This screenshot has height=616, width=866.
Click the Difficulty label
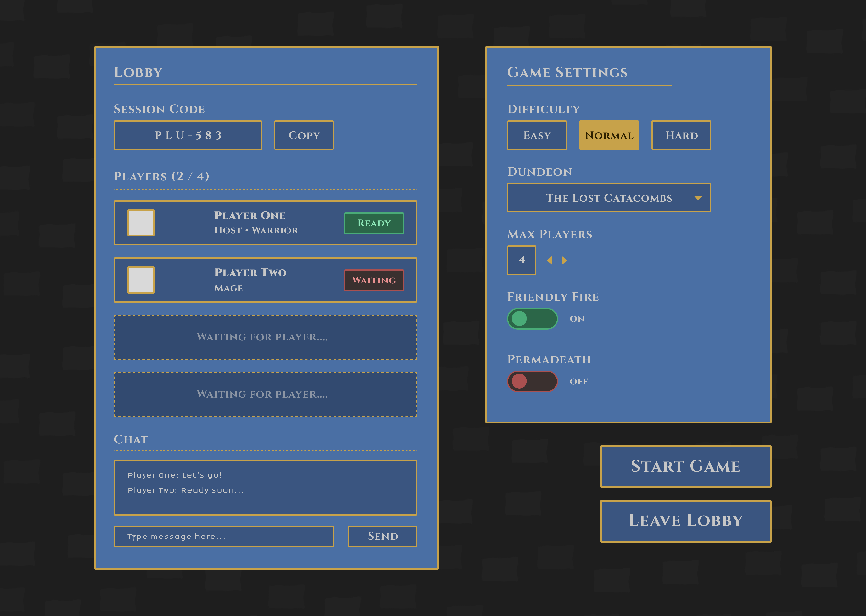(x=544, y=109)
